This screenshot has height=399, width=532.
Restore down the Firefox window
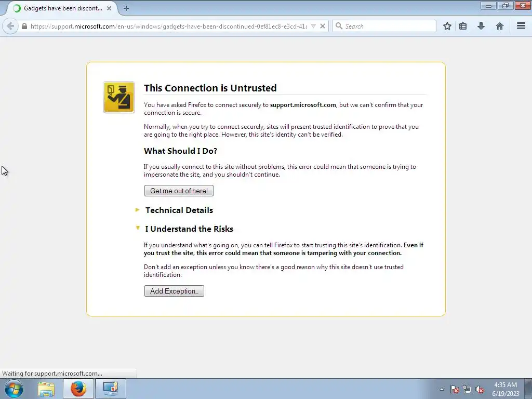pos(506,5)
